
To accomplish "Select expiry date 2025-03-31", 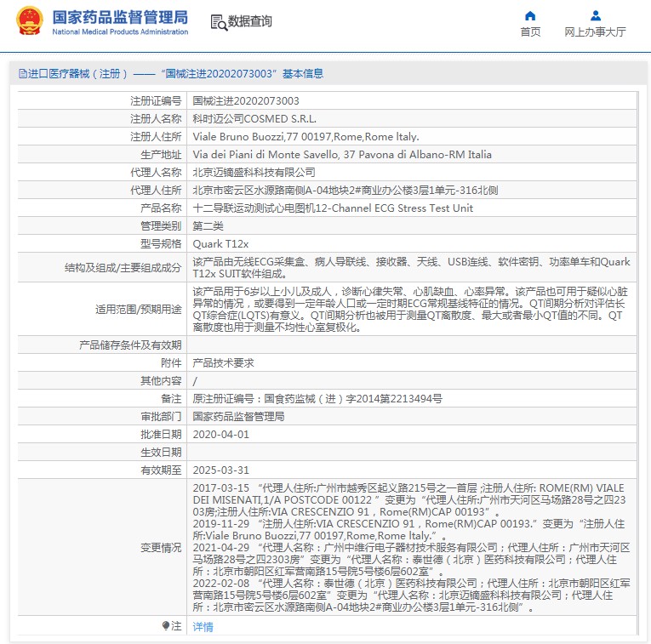I will click(221, 470).
